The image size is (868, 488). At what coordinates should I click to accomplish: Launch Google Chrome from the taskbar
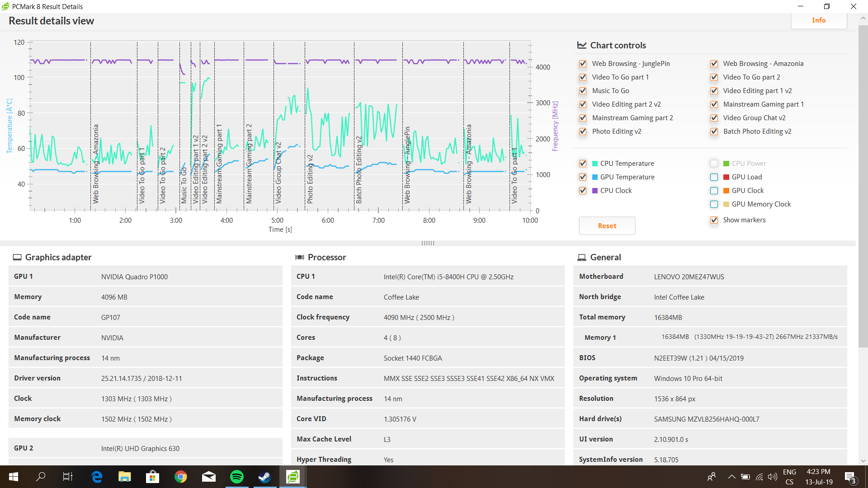coord(181,477)
